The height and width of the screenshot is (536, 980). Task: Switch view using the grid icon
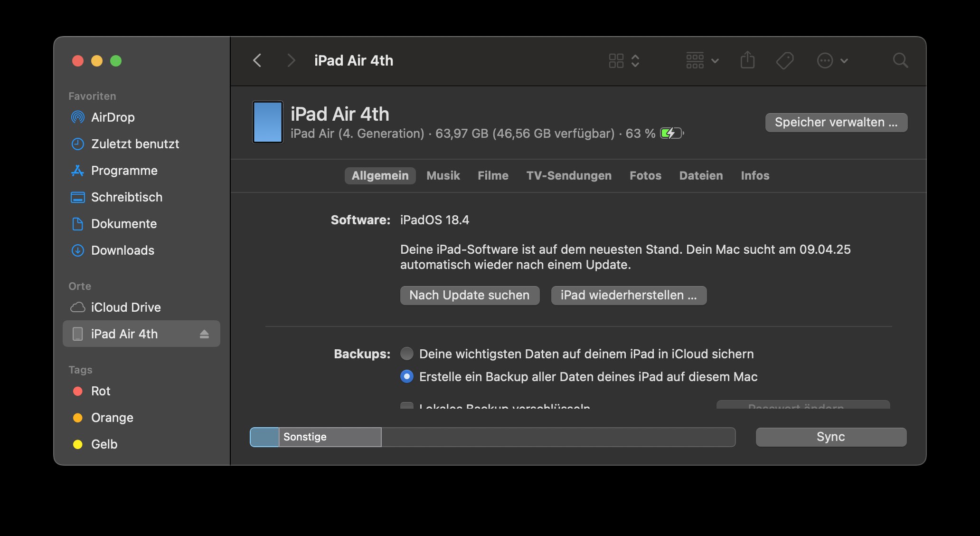click(616, 61)
